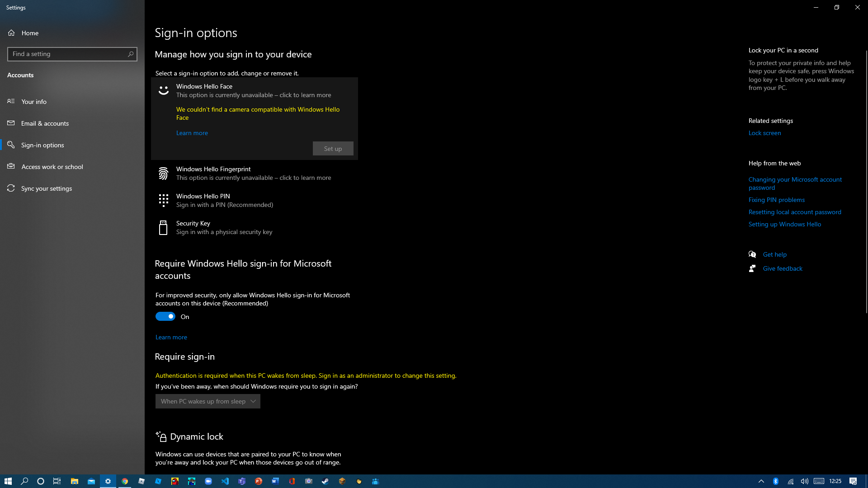Click the Give feedback icon
Viewport: 868px width, 488px height.
point(752,268)
